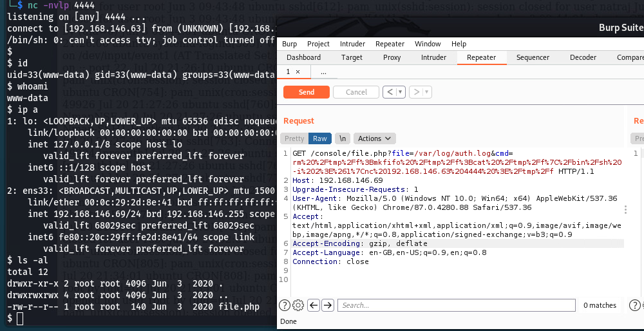This screenshot has height=331, width=644.
Task: Jump to next search match arrow
Action: point(327,305)
